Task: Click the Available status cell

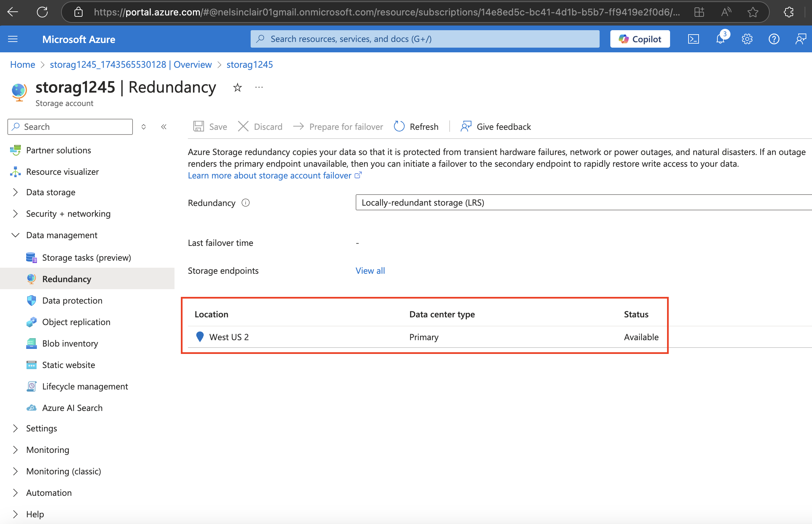Action: point(641,337)
